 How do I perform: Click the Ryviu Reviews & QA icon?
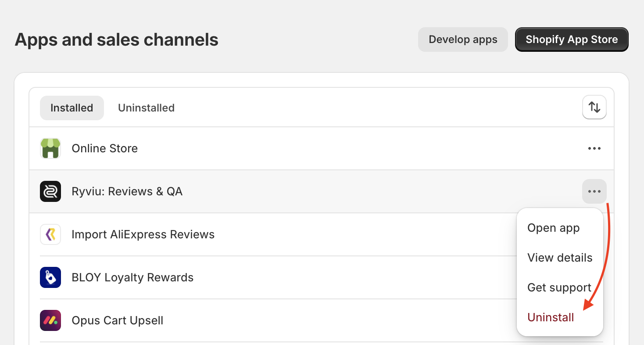pos(50,191)
